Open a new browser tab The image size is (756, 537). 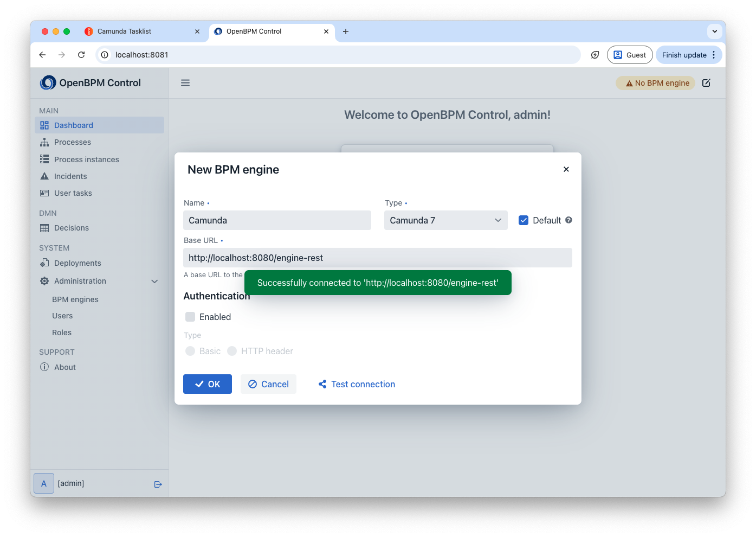[346, 31]
